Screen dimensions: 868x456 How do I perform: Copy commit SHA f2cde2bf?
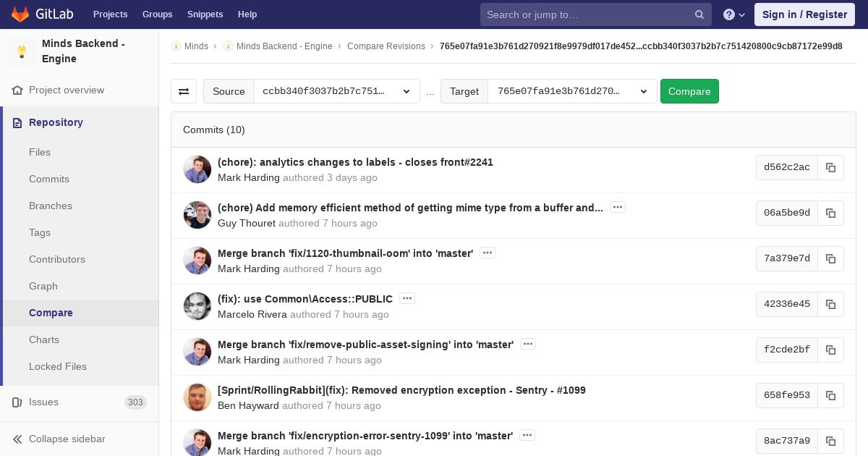click(x=830, y=350)
